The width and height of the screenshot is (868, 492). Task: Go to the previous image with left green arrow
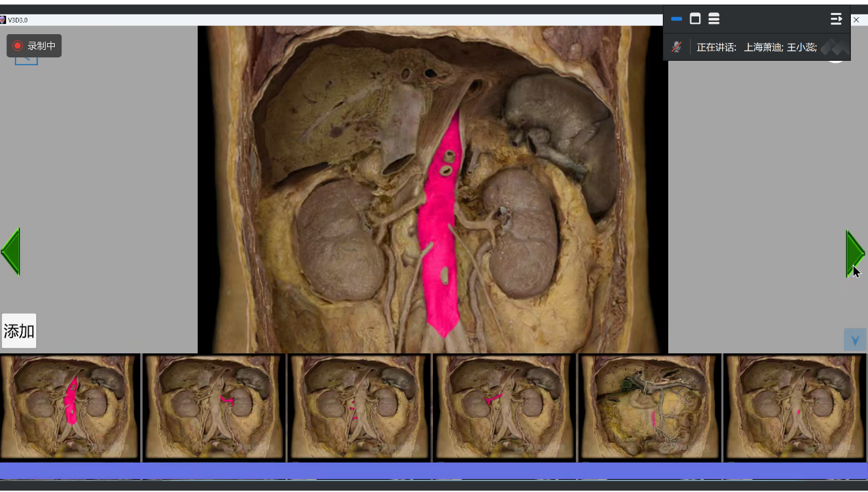[x=11, y=252]
